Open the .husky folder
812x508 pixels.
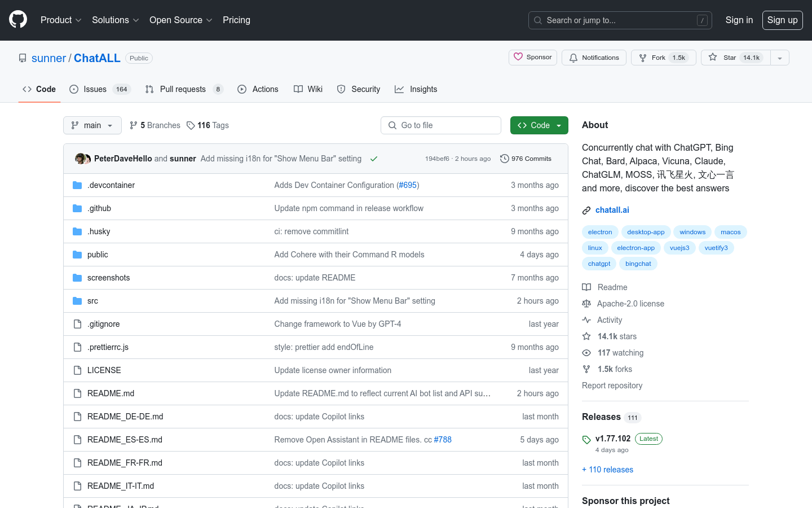point(99,231)
